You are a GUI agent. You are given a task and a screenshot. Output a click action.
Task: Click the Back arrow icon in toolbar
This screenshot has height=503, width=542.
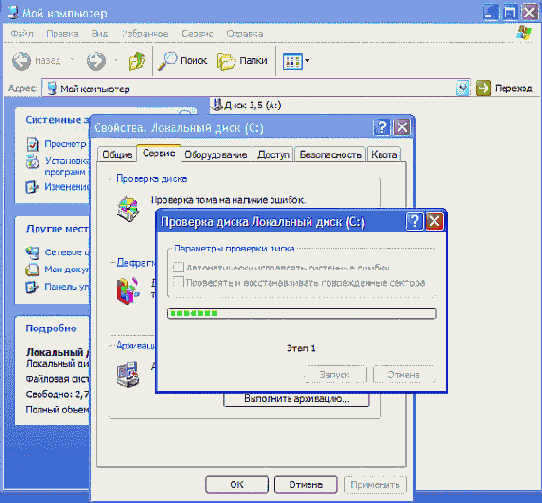click(x=21, y=61)
